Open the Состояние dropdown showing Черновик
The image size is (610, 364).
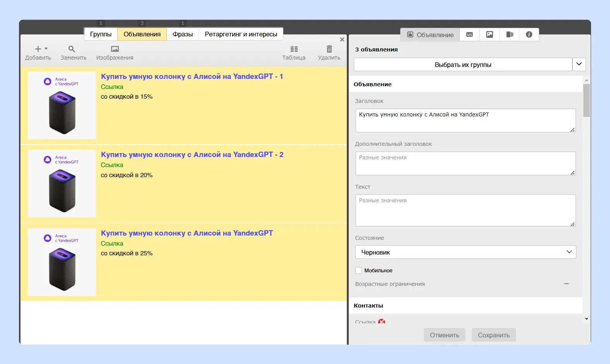[466, 252]
